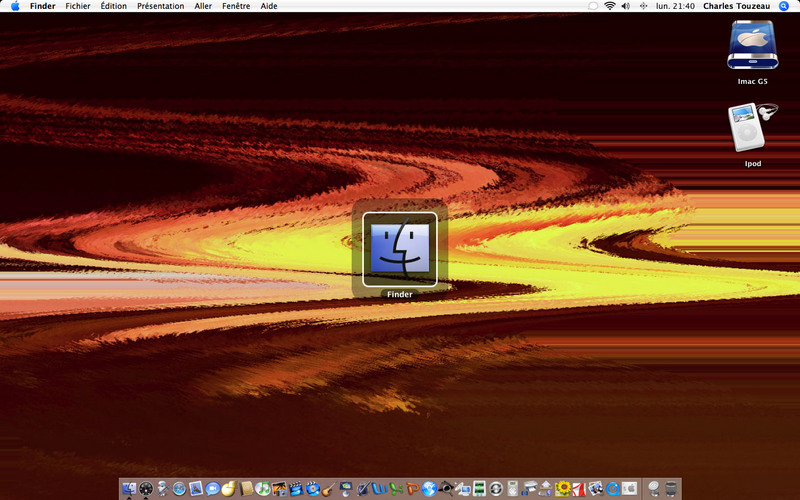Open Safari from the Dock
The image size is (800, 500).
click(180, 489)
